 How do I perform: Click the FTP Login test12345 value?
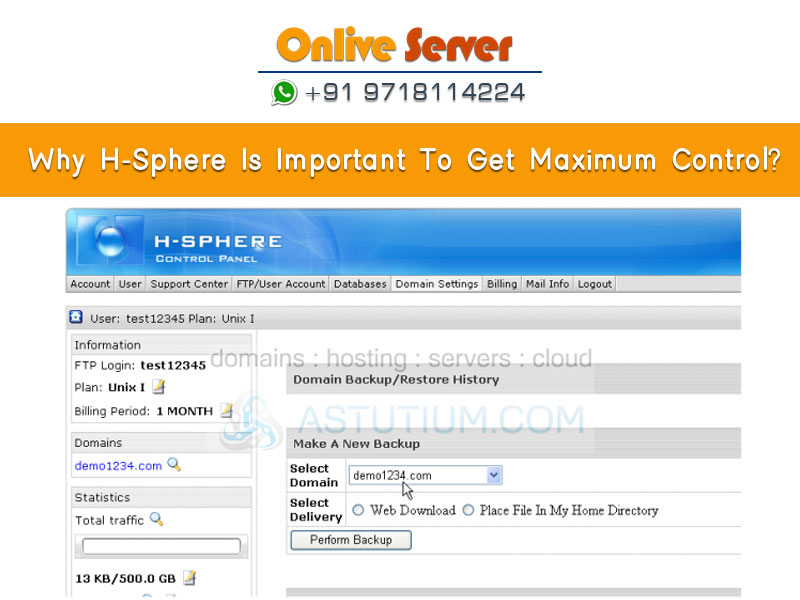(x=173, y=365)
